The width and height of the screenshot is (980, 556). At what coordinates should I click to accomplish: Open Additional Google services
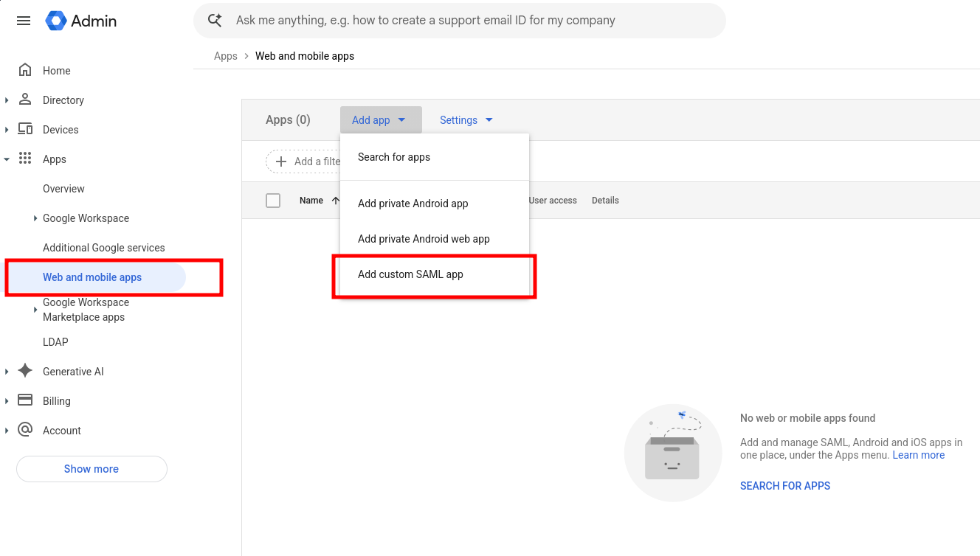click(x=104, y=248)
